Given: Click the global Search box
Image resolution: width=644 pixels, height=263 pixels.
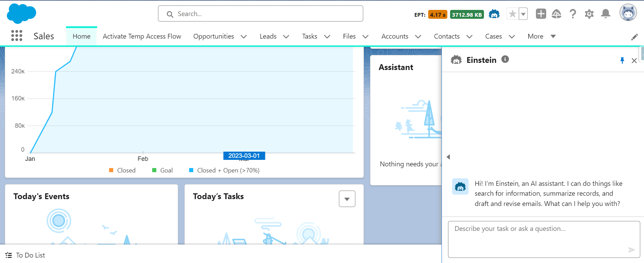Looking at the screenshot, I should point(260,14).
